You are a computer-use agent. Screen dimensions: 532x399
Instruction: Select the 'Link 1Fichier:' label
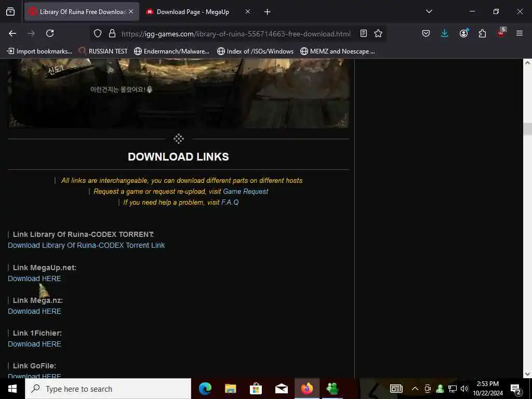[x=37, y=333]
